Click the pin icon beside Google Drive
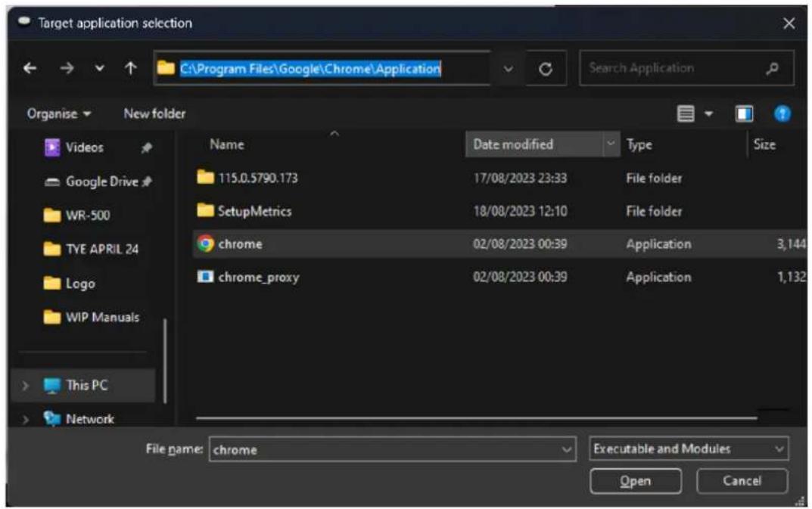 (x=147, y=182)
